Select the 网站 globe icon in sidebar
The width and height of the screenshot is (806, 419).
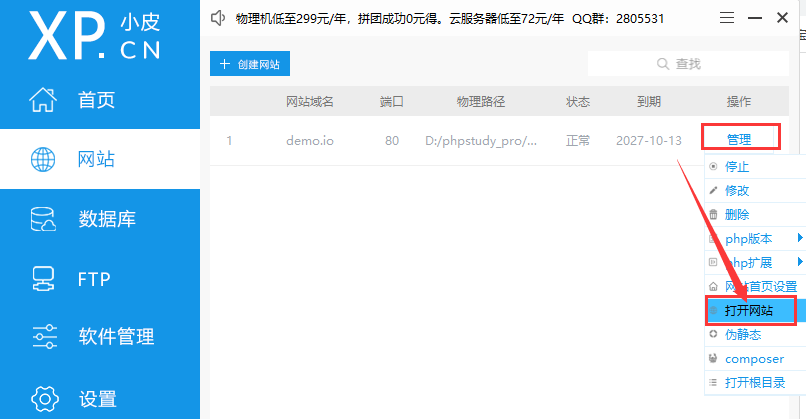click(43, 159)
